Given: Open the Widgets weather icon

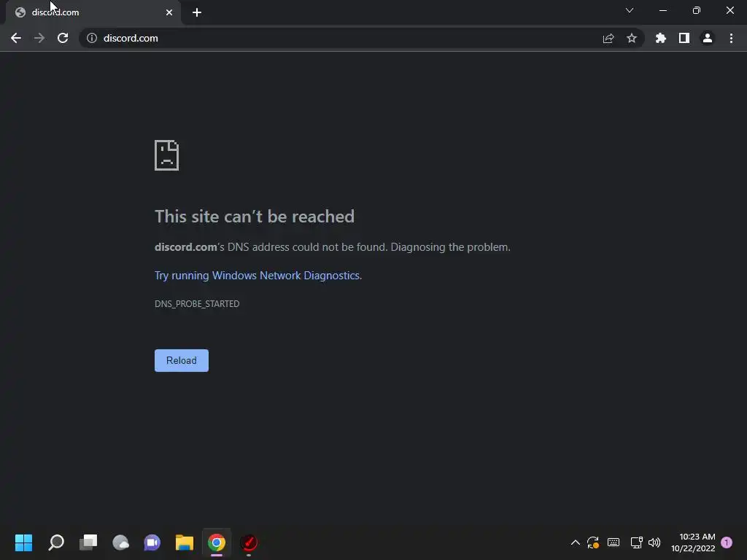Looking at the screenshot, I should (120, 542).
